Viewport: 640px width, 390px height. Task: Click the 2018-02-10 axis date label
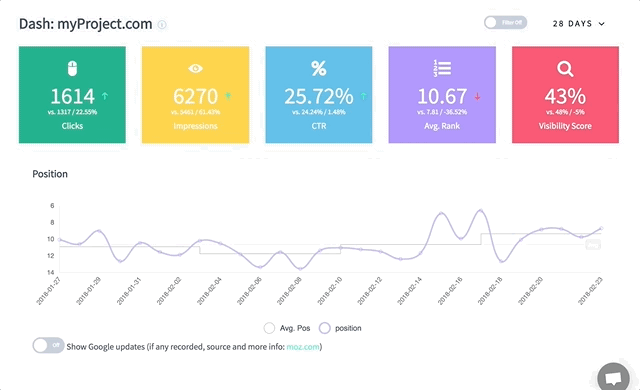click(x=330, y=290)
